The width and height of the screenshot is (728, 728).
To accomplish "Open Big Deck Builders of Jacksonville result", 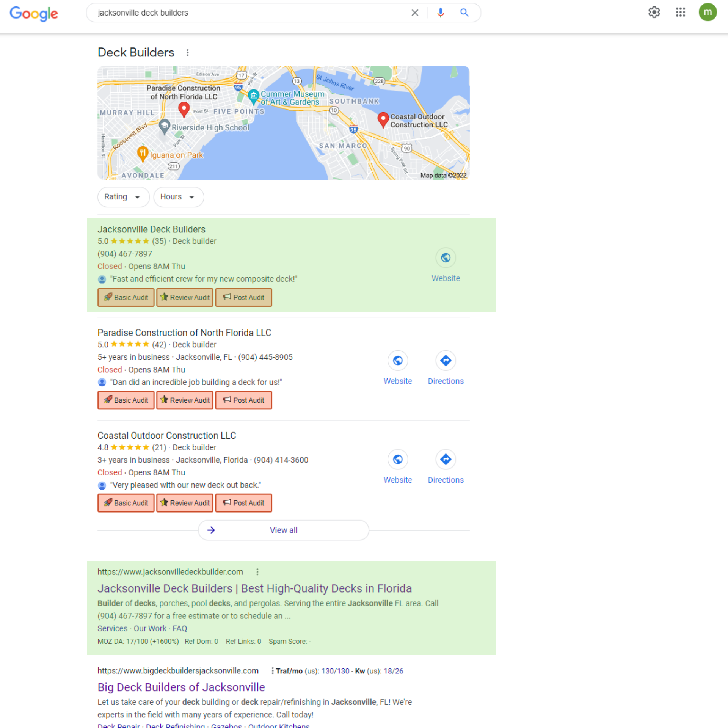I will pos(181,687).
